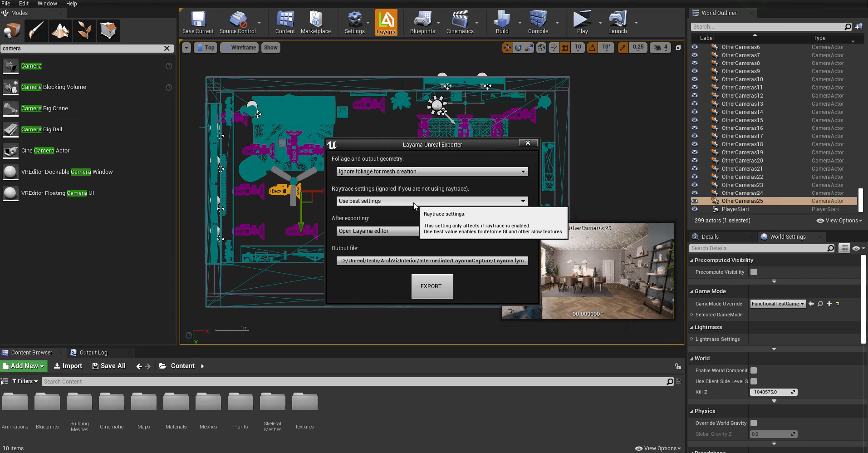This screenshot has height=453, width=868.
Task: Toggle visibility of OtherCameras12
Action: 695,95
